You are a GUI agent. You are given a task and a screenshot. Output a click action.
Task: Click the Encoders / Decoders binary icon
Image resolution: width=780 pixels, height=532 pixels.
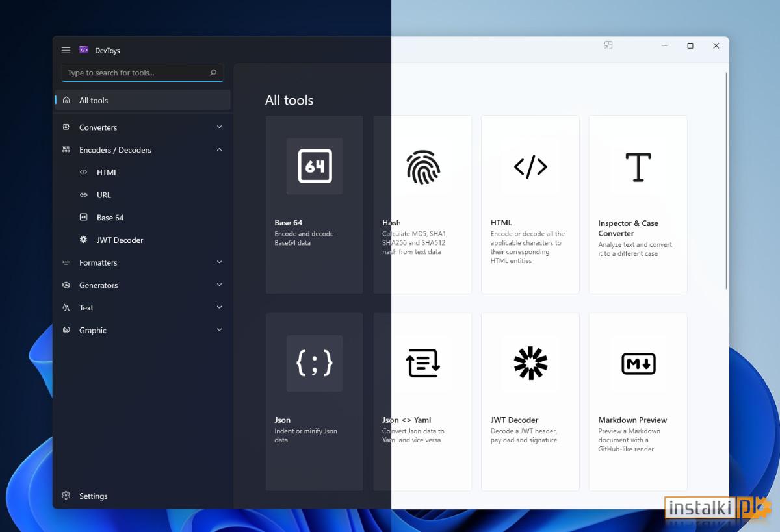[66, 149]
